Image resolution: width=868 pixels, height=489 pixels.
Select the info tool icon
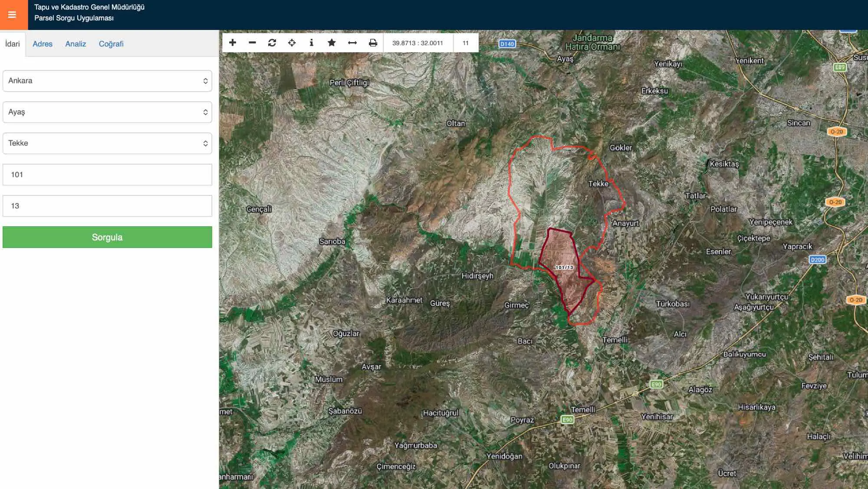coord(311,43)
